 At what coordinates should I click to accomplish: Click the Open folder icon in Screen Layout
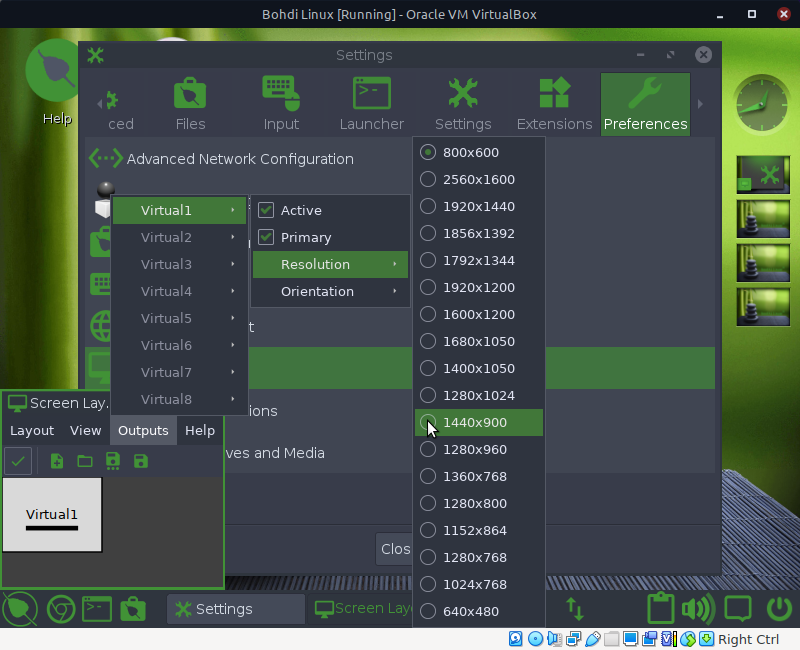coord(85,461)
